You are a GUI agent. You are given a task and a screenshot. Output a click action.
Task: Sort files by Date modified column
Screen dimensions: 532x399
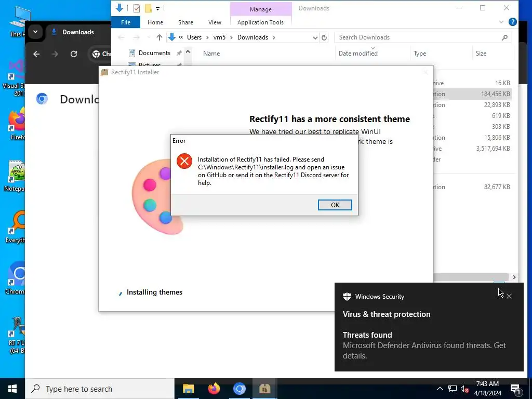coord(358,54)
